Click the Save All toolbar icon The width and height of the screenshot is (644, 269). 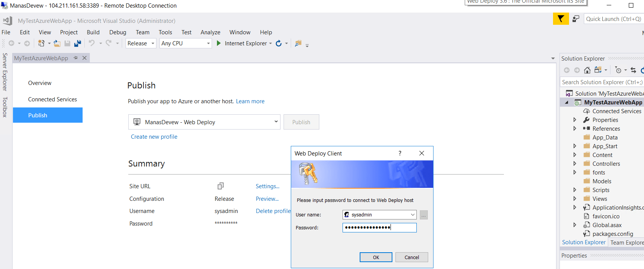[x=78, y=43]
